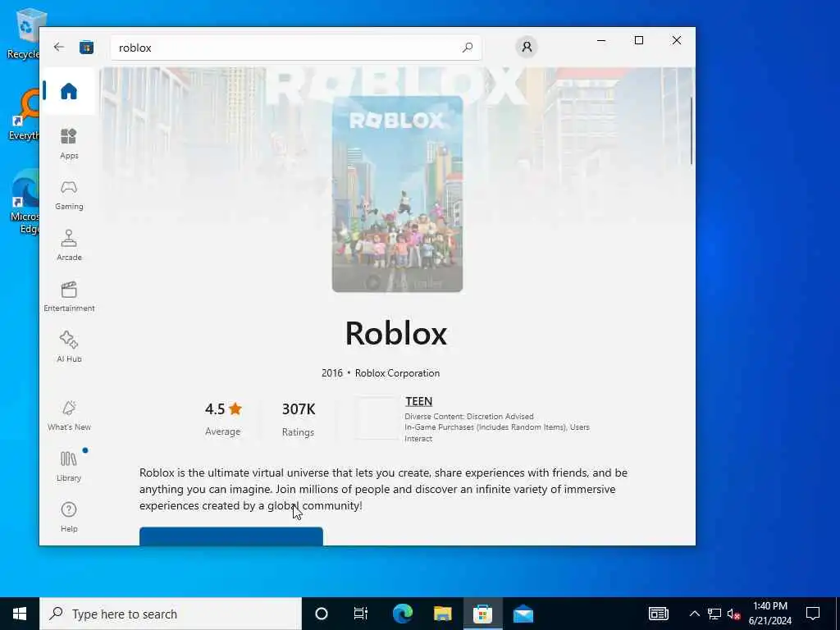Select the Microsoft Edge desktop shortcut
The width and height of the screenshot is (840, 630).
24,202
